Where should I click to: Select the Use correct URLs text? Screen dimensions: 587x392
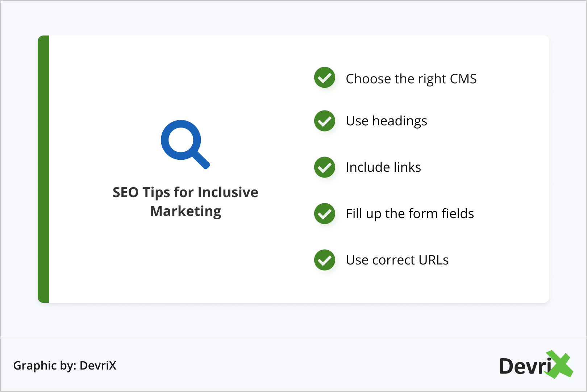tap(397, 260)
